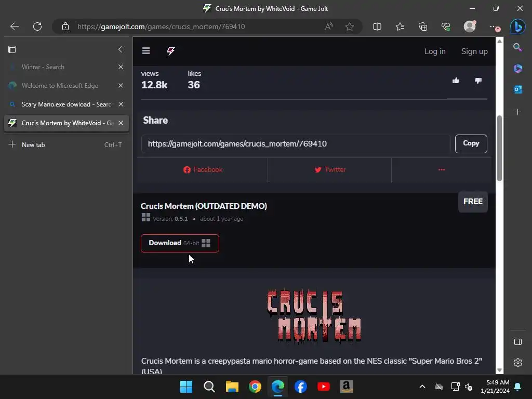532x399 pixels.
Task: Open Game Jolt hamburger menu
Action: (146, 50)
